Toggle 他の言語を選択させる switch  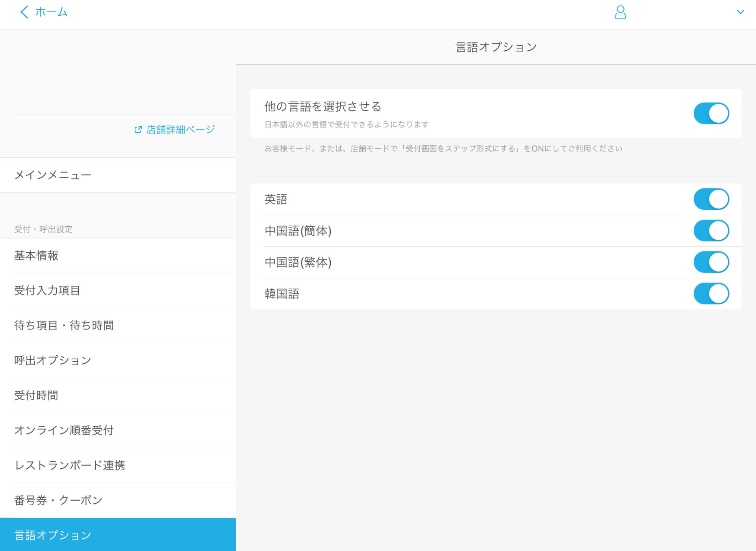tap(711, 113)
